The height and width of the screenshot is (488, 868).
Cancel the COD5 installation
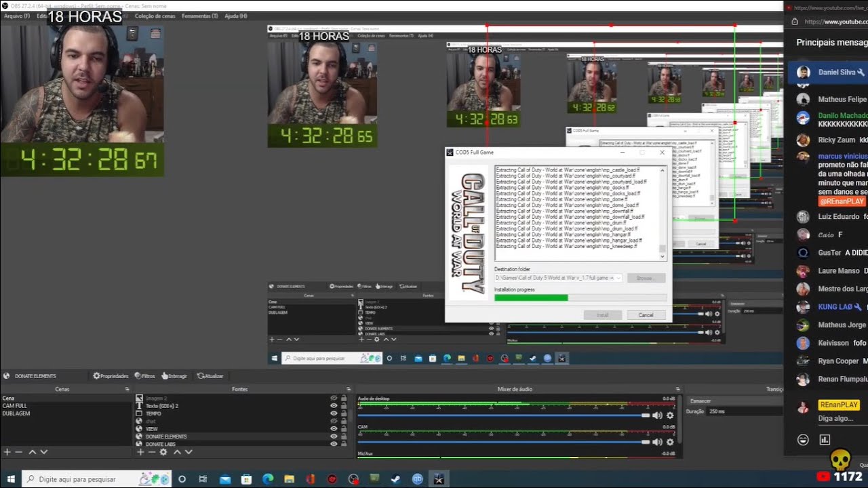pos(646,314)
